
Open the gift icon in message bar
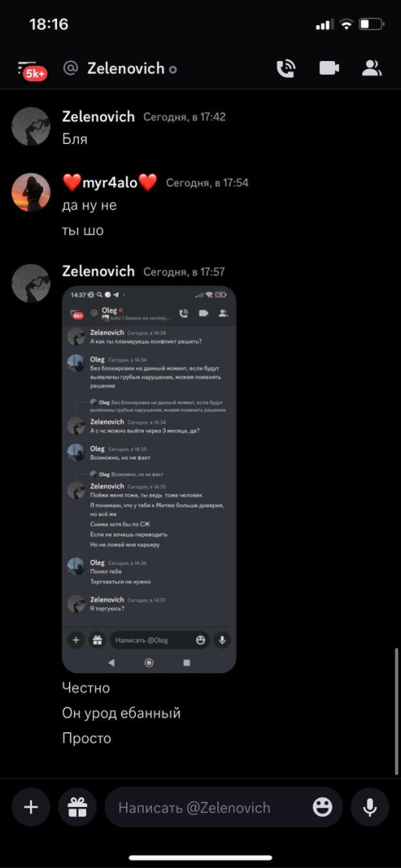click(x=77, y=807)
